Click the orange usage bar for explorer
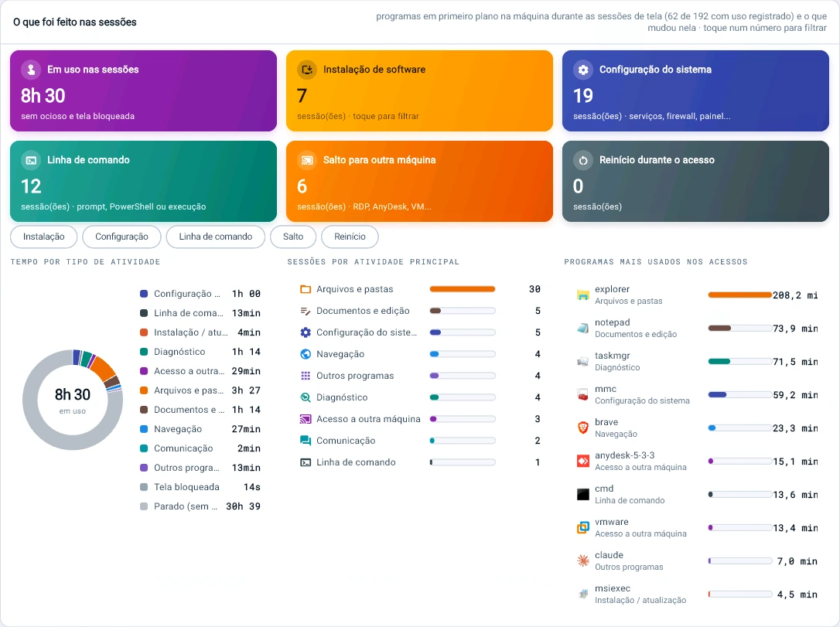Screen dimensions: 840x627 click(x=739, y=295)
